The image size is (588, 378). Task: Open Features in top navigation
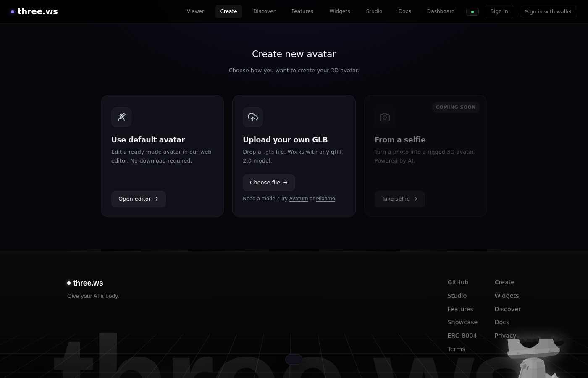(x=302, y=11)
